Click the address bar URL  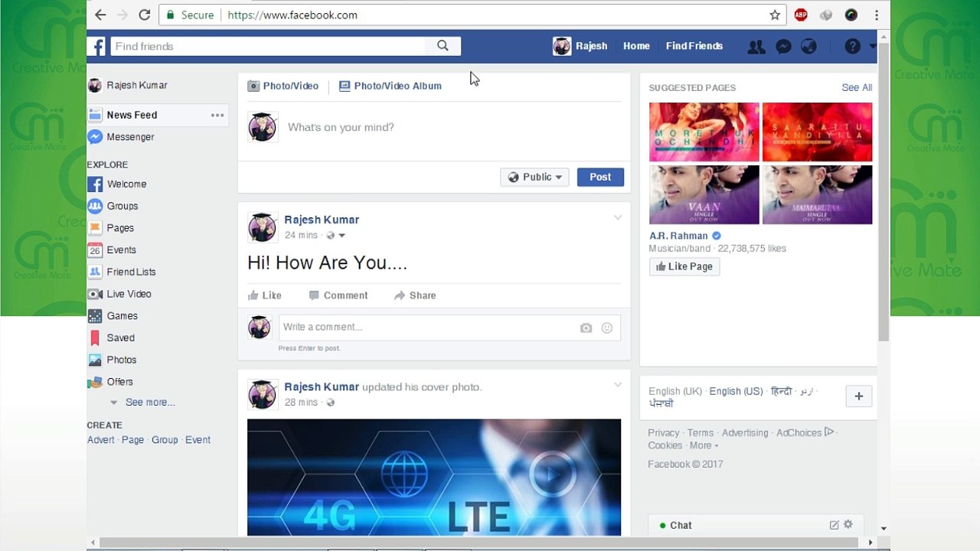coord(292,15)
